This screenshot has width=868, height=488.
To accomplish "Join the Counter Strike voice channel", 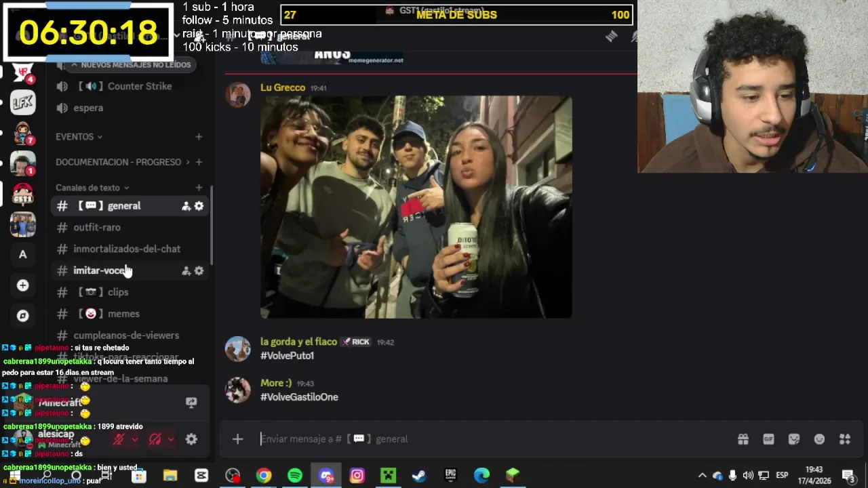I will [130, 86].
